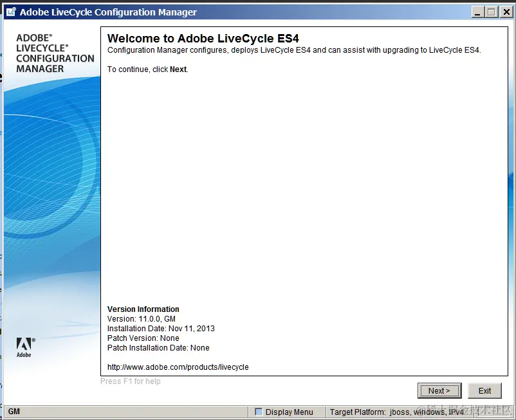The width and height of the screenshot is (516, 420).
Task: Click the adobe.com/products/livecycle URL text
Action: pyautogui.click(x=178, y=367)
